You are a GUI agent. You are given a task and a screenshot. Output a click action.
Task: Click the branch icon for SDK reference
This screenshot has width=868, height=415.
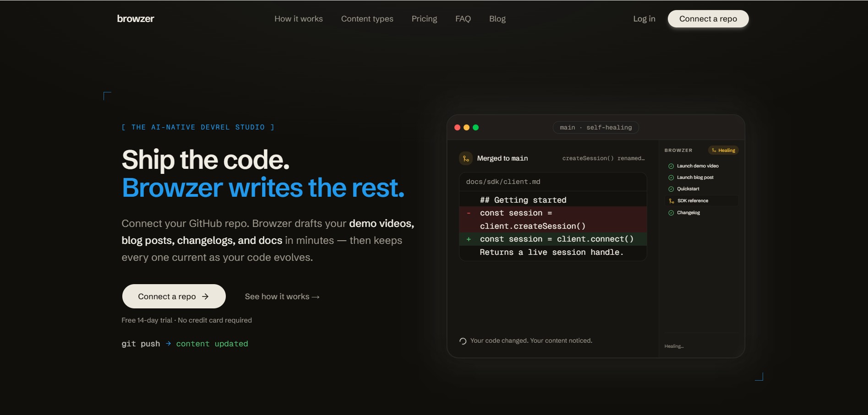tap(671, 201)
